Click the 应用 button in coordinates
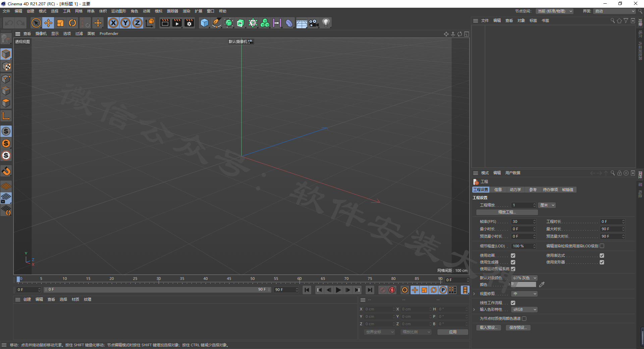The width and height of the screenshot is (644, 349). click(453, 332)
